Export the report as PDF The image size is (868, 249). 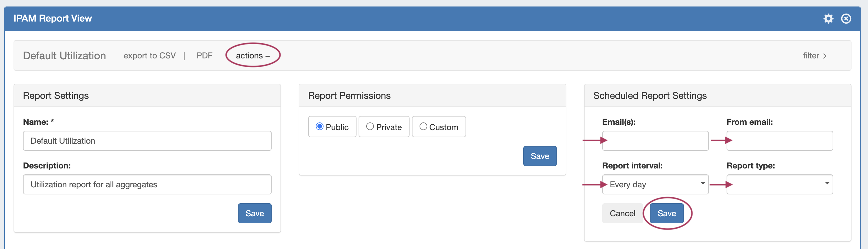(204, 56)
